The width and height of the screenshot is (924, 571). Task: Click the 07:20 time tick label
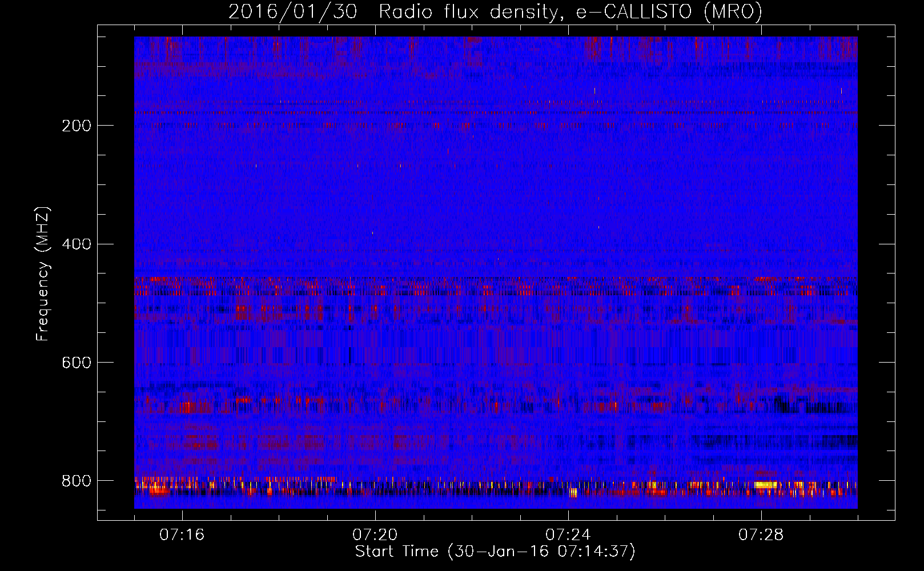375,535
